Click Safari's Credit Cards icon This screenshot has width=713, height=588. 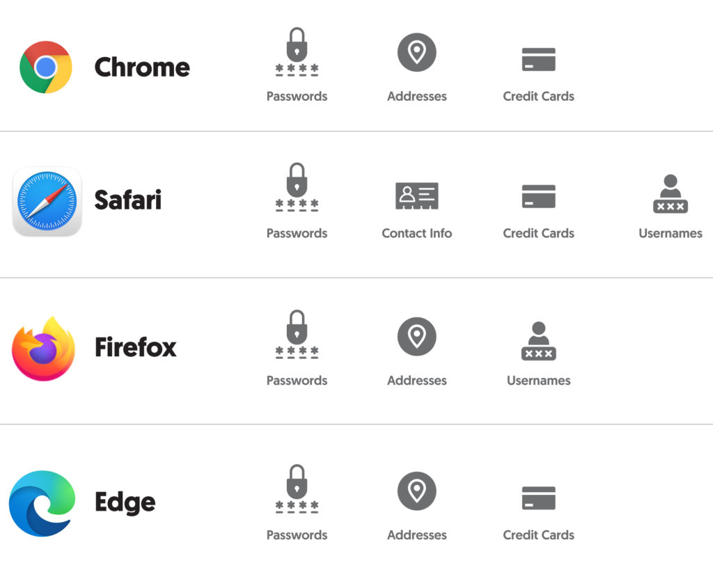538,196
